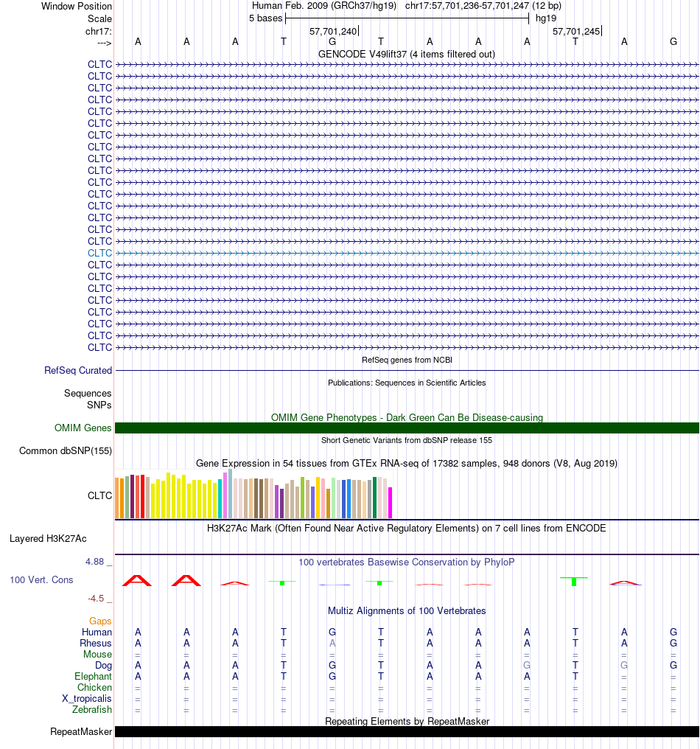Screen dimensions: 700x749
Task: Open the GTEx Gene Expression track title
Action: (x=406, y=464)
